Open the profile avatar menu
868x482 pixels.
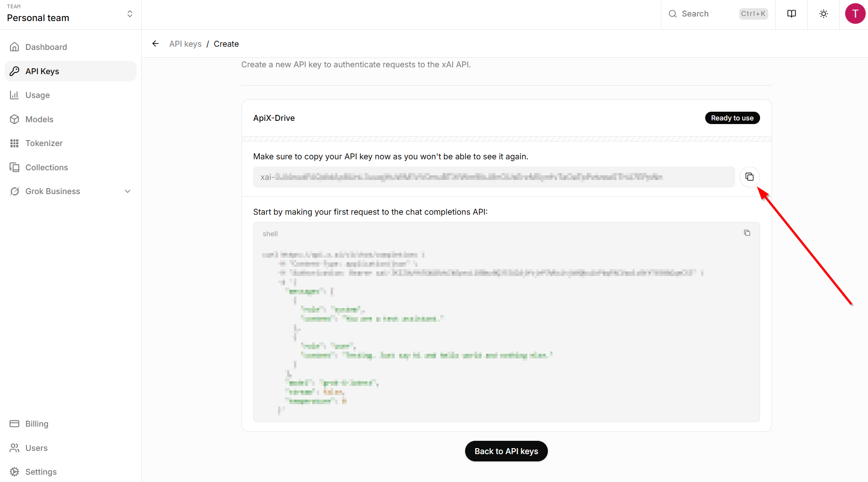tap(855, 14)
